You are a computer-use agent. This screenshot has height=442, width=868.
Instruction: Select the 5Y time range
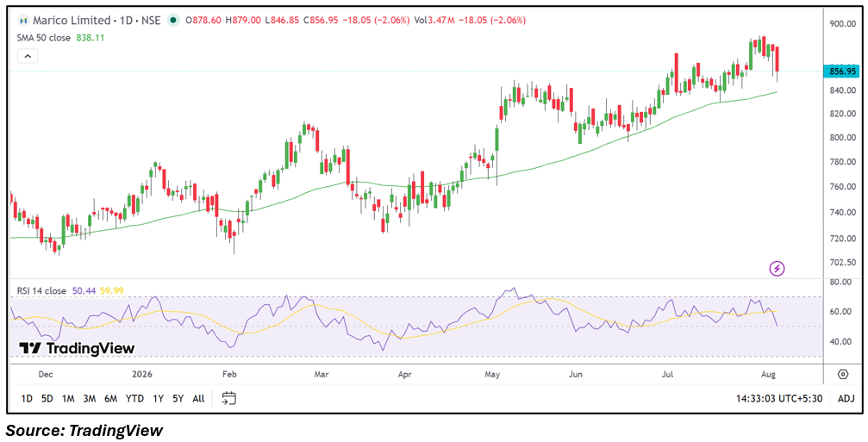178,398
